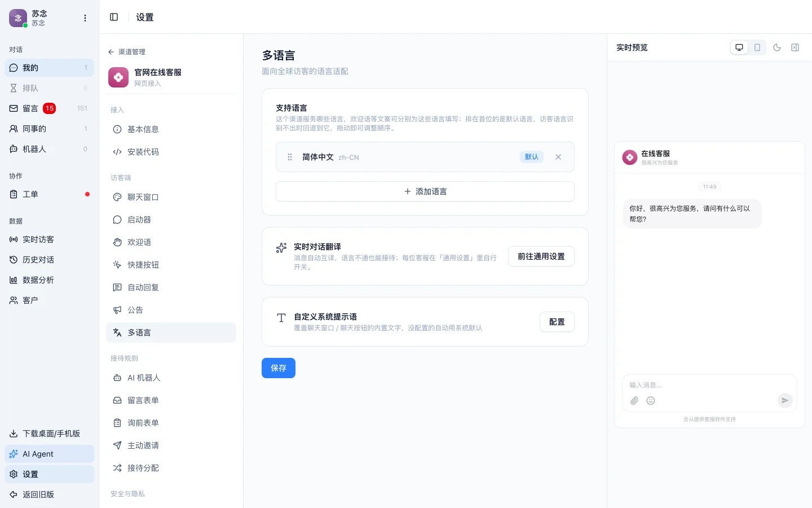
Task: Open 自动回复 settings
Action: coord(171,287)
